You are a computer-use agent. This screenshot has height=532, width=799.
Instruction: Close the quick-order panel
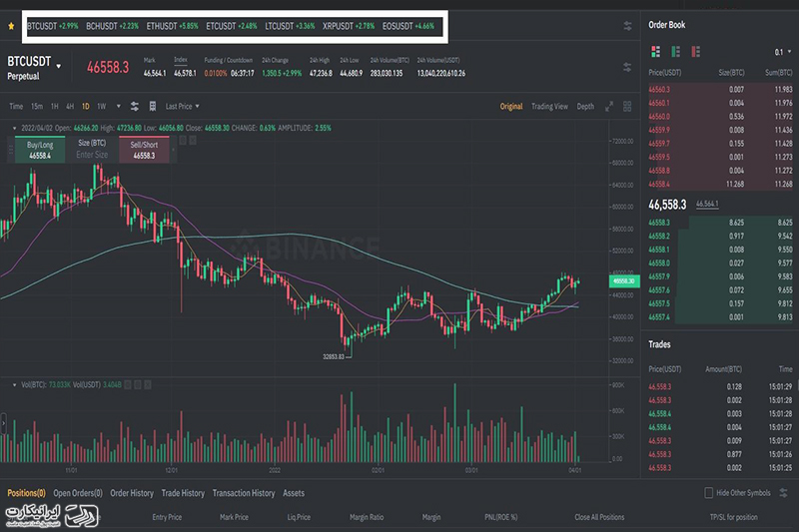[x=193, y=140]
